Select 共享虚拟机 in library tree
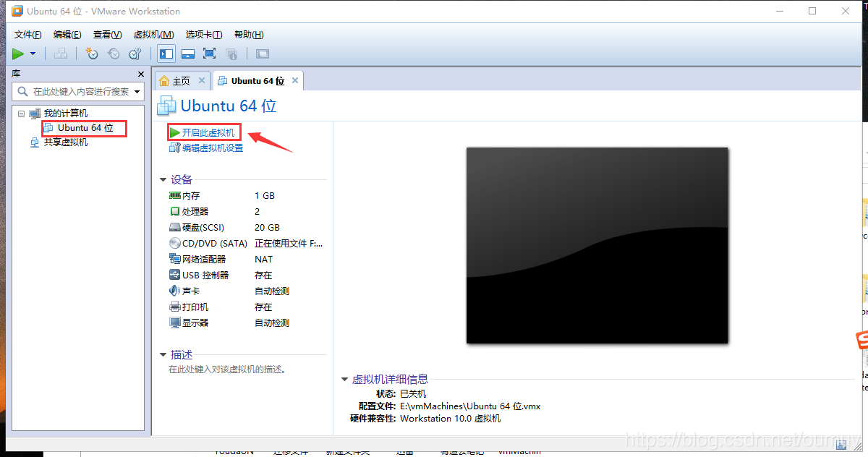Screen dimensions: 868x457 [65, 142]
